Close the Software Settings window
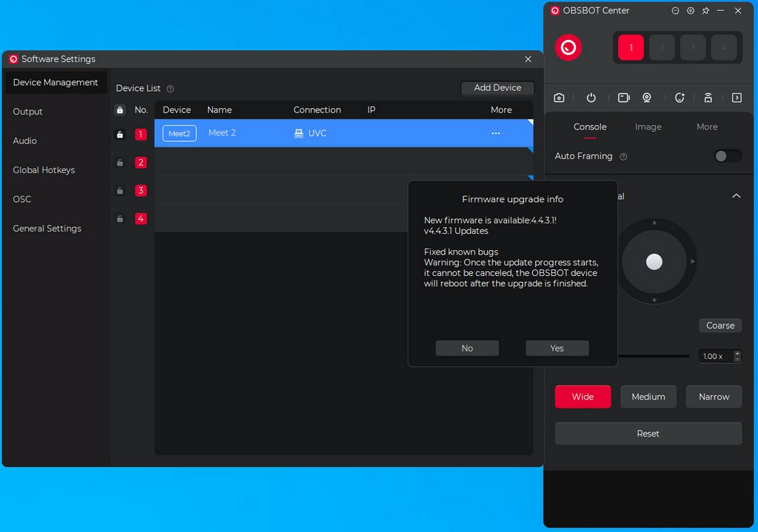 click(528, 59)
